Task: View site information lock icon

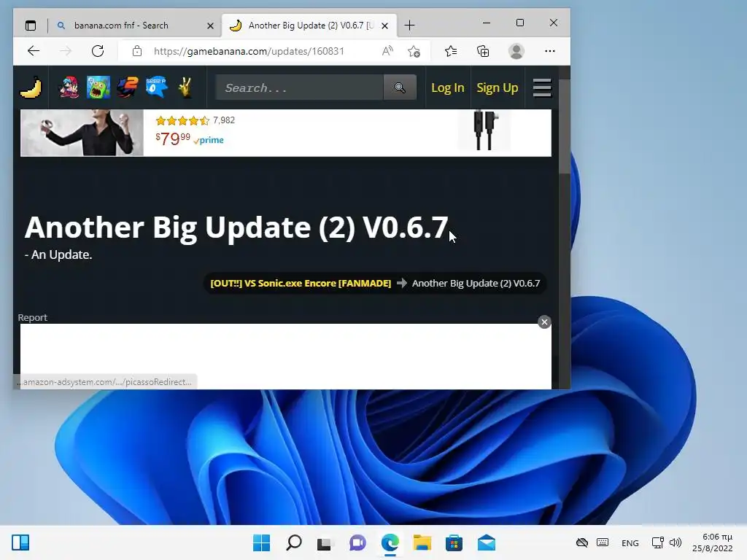Action: click(137, 51)
